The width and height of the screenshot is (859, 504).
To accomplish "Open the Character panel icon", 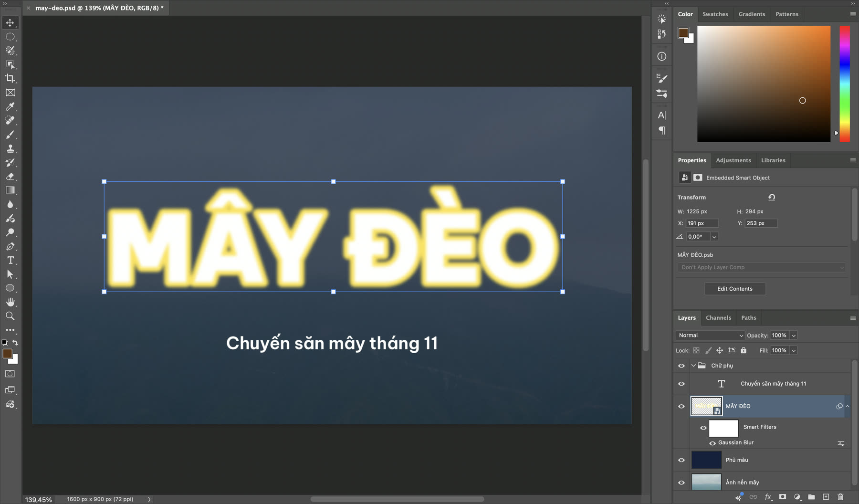I will [x=661, y=115].
